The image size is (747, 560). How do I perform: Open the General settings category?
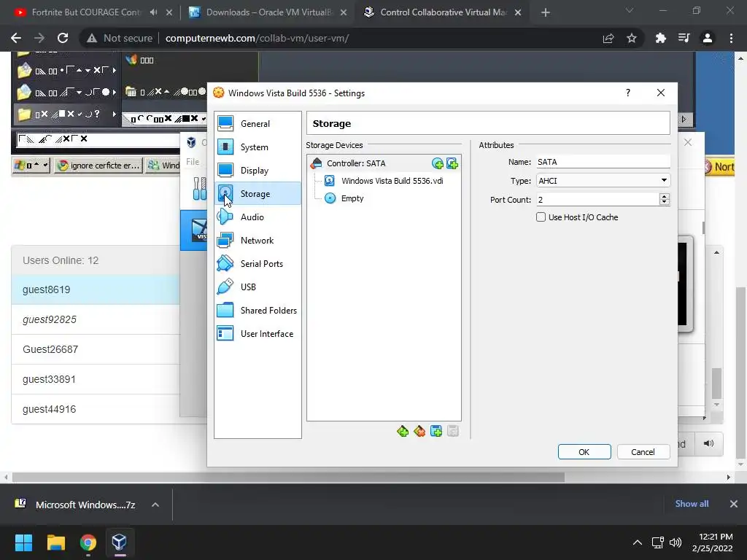(x=258, y=124)
